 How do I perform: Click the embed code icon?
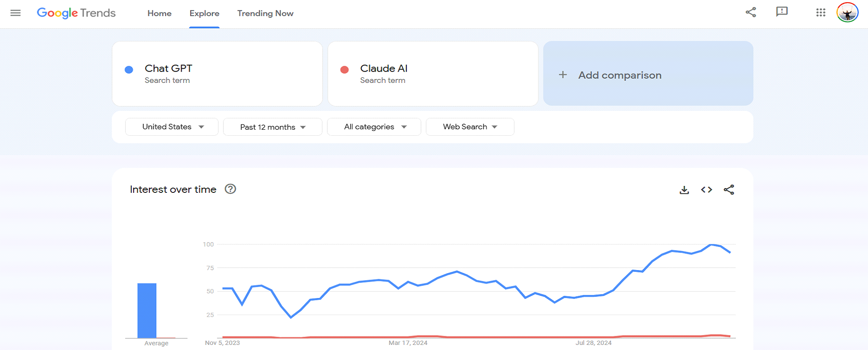click(x=707, y=190)
